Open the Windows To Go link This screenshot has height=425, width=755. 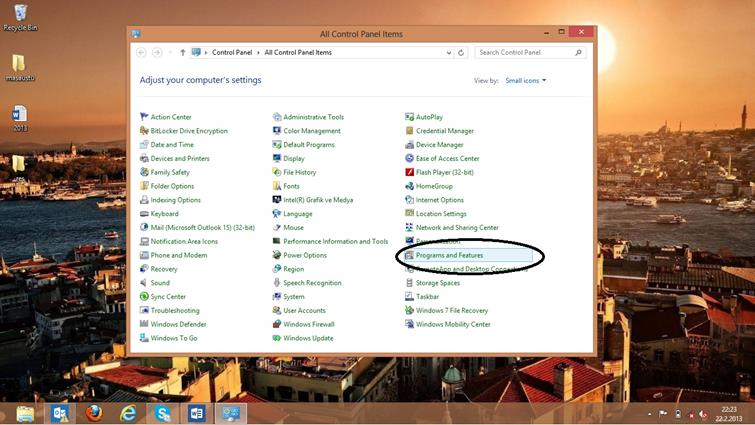(174, 338)
